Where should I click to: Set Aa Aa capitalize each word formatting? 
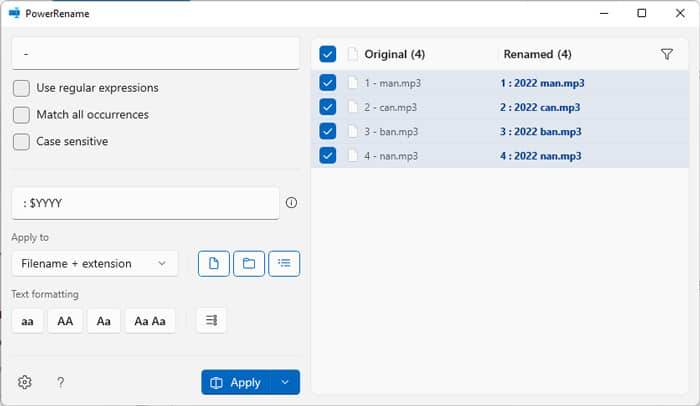click(x=150, y=321)
